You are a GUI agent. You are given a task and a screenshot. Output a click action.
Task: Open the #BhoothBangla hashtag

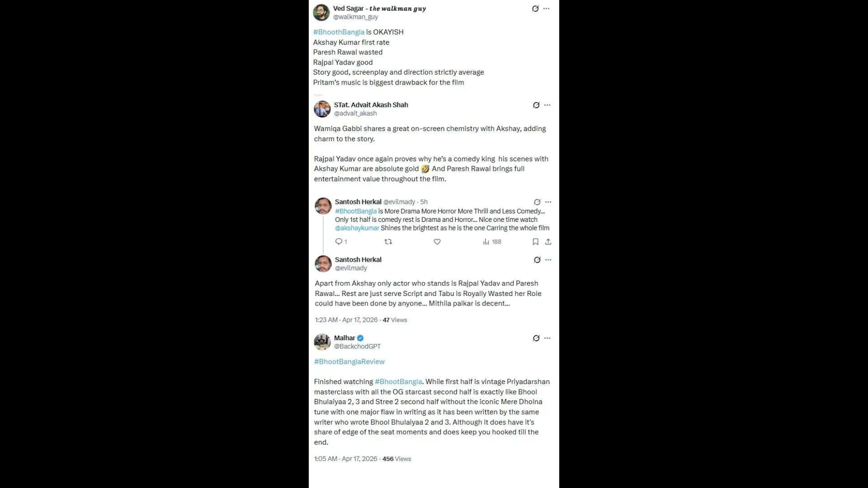(339, 32)
